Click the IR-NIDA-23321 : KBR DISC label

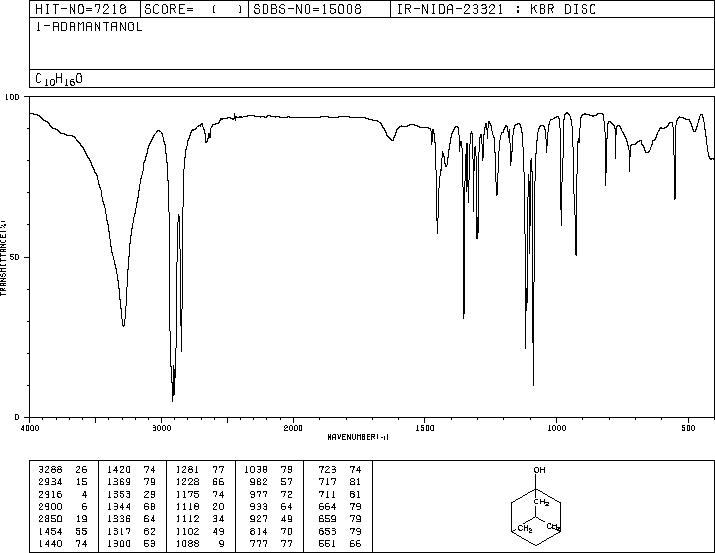[x=496, y=9]
